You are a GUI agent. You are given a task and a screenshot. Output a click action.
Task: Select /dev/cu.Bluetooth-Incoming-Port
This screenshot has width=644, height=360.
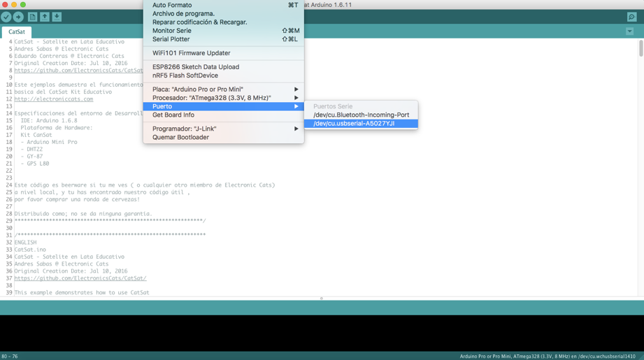click(x=361, y=115)
